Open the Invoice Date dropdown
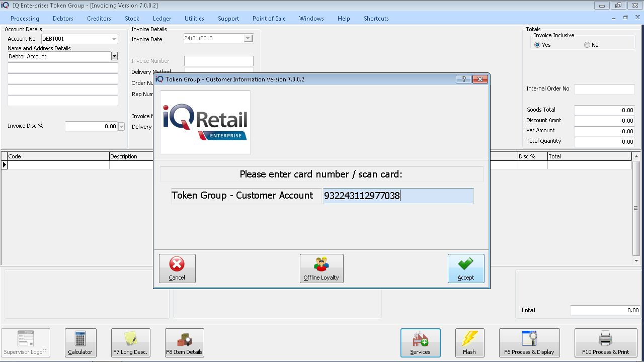Image resolution: width=644 pixels, height=362 pixels. 248,39
